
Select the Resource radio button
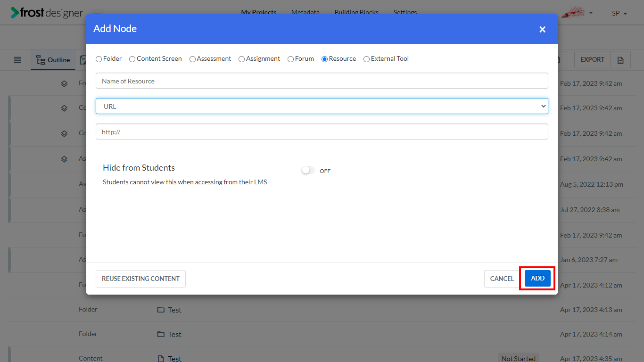(x=324, y=59)
